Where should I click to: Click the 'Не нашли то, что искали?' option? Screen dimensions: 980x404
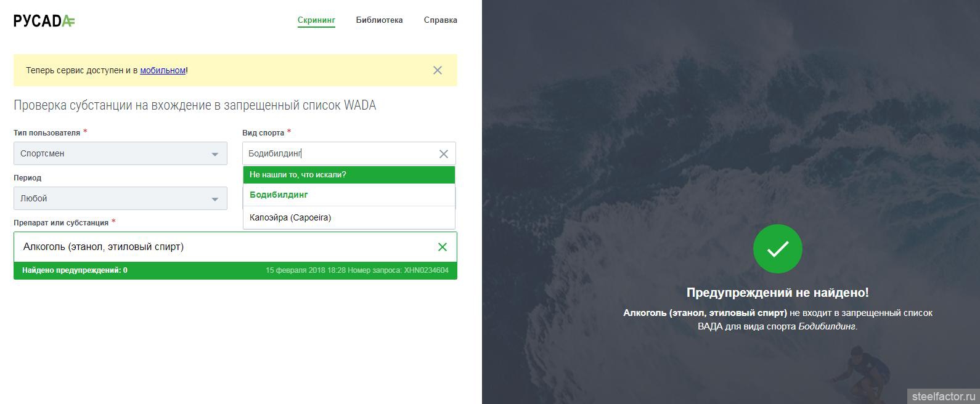coord(349,175)
